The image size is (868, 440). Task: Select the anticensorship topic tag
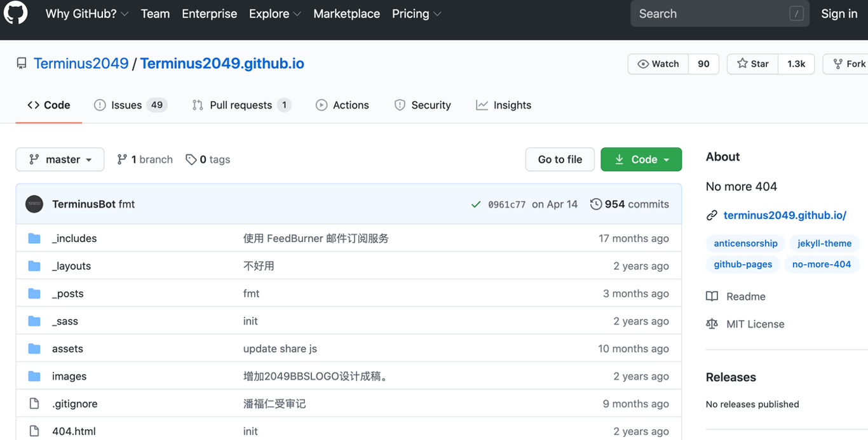click(745, 243)
